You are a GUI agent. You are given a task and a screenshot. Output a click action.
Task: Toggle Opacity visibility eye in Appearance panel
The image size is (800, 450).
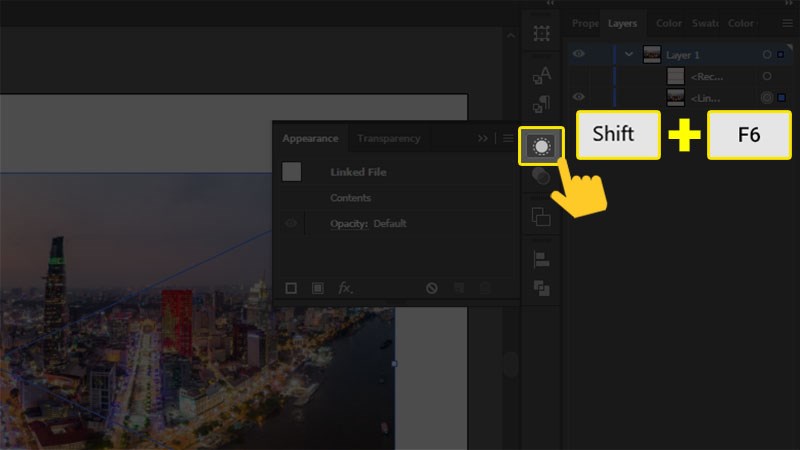[291, 223]
